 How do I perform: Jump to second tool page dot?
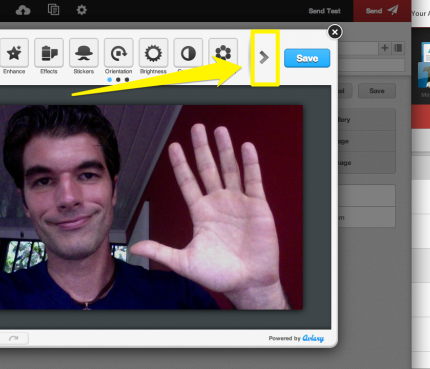pyautogui.click(x=118, y=80)
